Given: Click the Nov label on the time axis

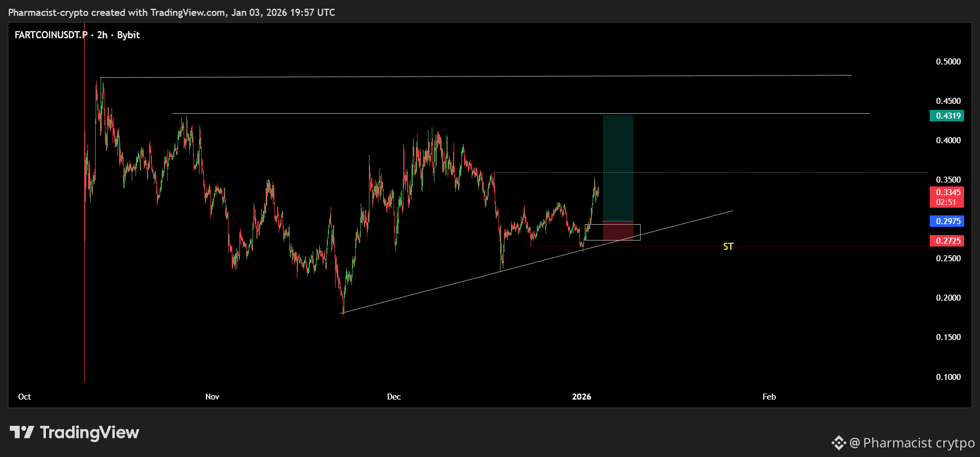Looking at the screenshot, I should click(212, 397).
